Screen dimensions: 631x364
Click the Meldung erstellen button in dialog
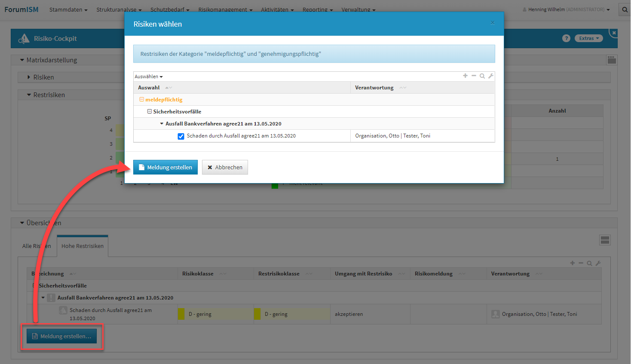165,167
